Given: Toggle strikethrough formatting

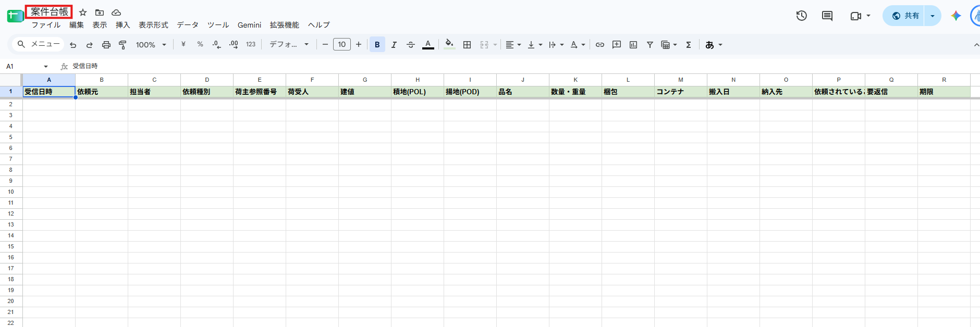Looking at the screenshot, I should [x=411, y=45].
